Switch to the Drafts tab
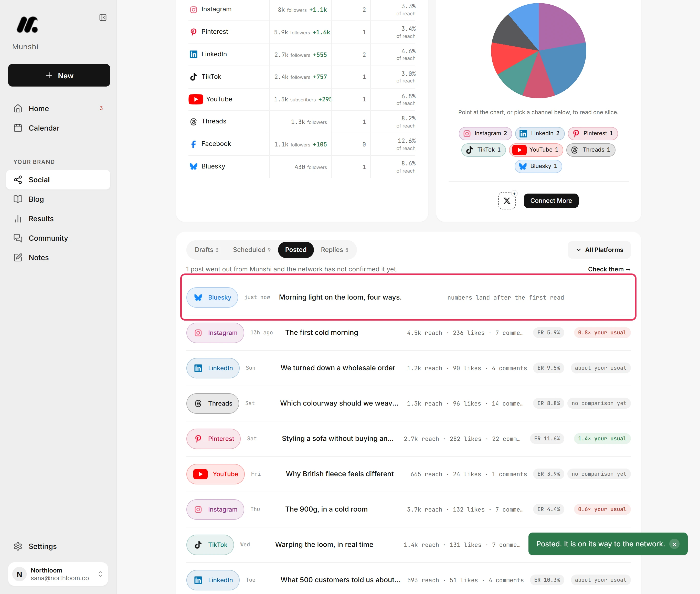The width and height of the screenshot is (700, 594). [206, 250]
